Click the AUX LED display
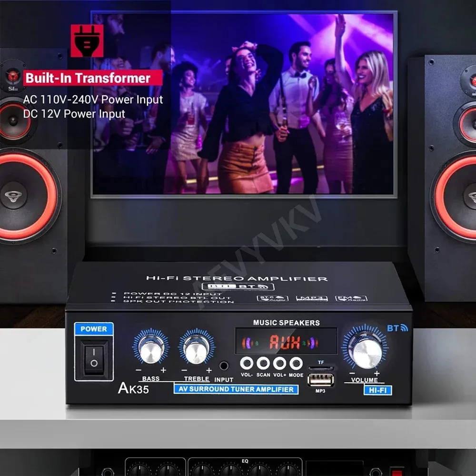The height and width of the screenshot is (476, 476). (x=286, y=341)
